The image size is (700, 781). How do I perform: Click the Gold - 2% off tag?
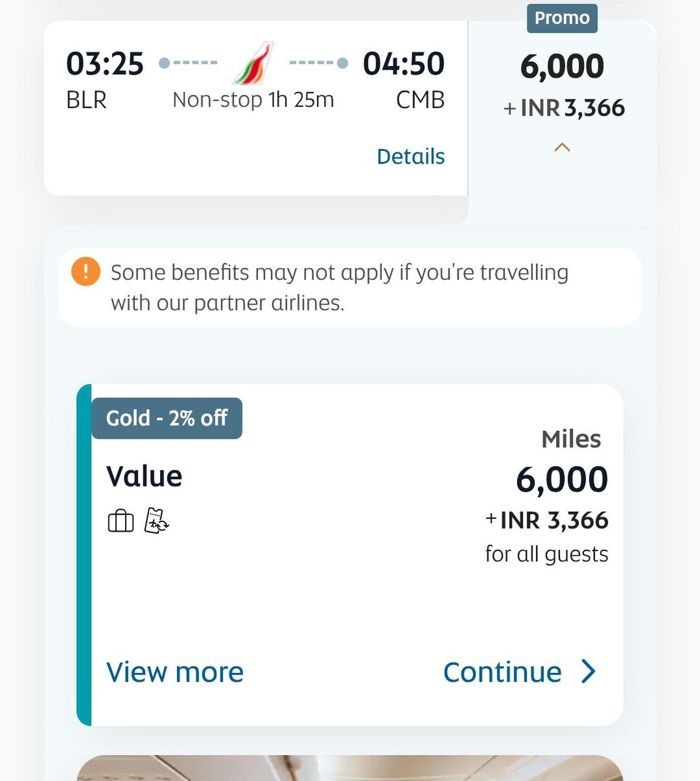(167, 418)
